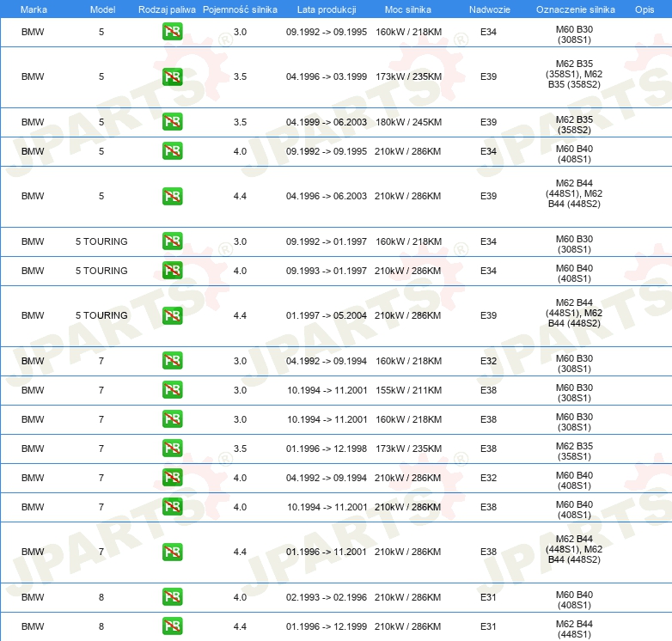Screen dimensions: 672x641
Task: Click M62 B35 (358S1) engine code in 7 3.5 row
Action: [574, 451]
